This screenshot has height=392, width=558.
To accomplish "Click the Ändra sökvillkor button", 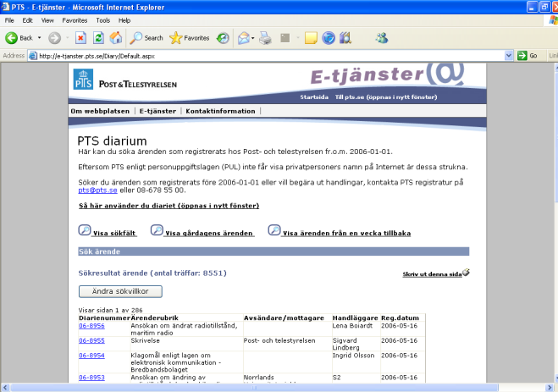I will [120, 291].
